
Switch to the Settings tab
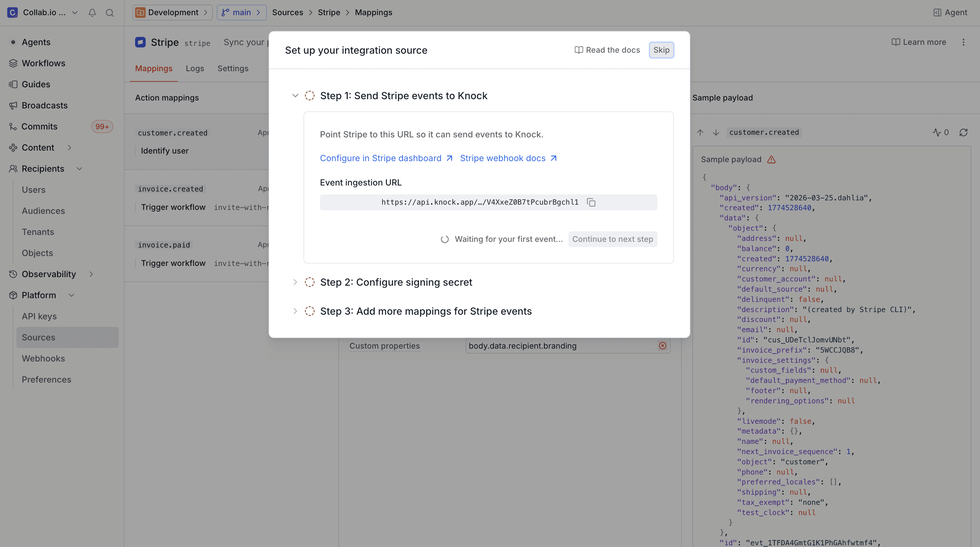tap(233, 69)
